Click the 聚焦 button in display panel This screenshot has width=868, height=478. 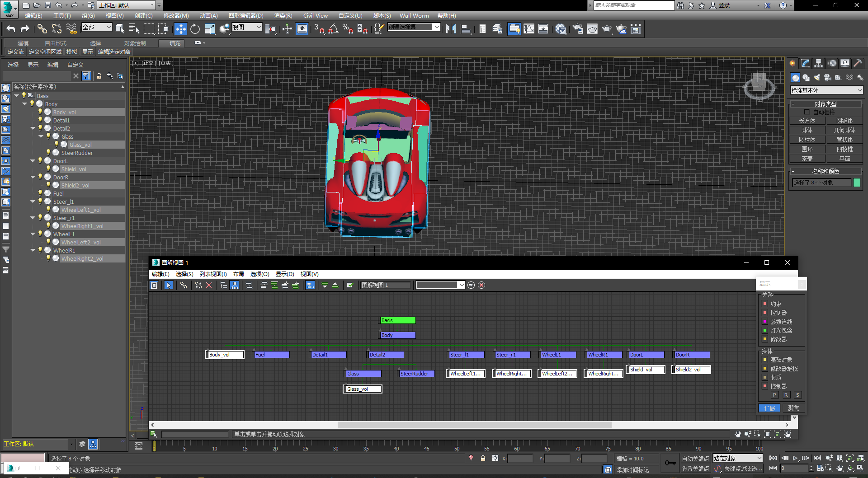[793, 408]
